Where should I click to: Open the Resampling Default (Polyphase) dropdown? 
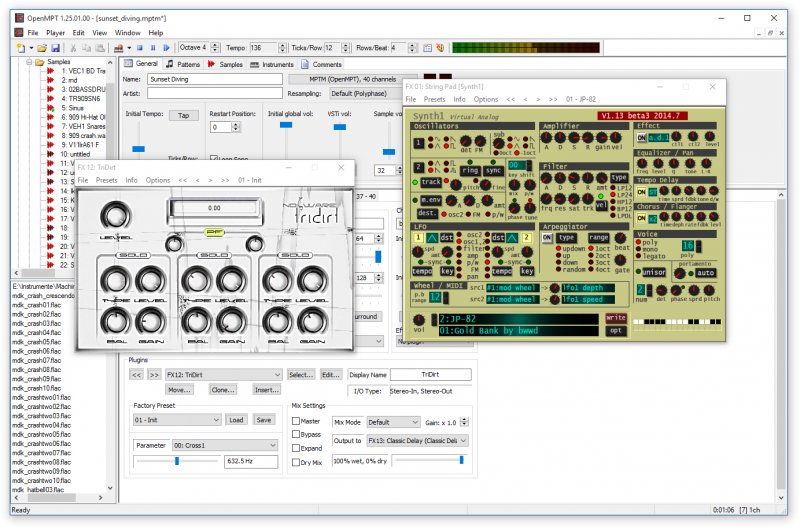coord(366,94)
